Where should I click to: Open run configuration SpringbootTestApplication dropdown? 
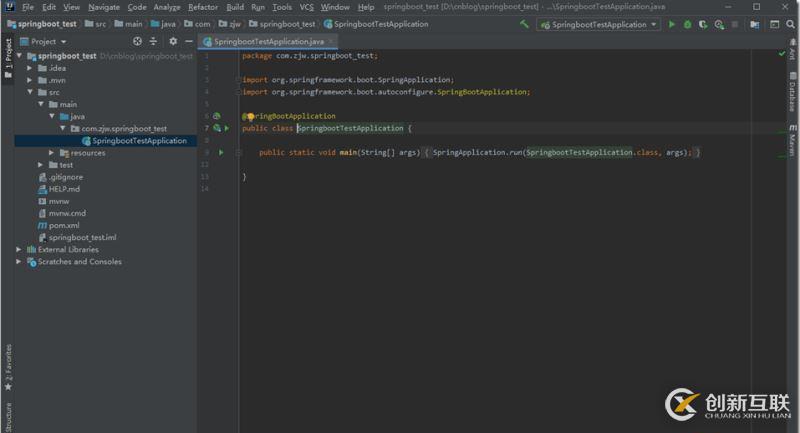[x=599, y=24]
